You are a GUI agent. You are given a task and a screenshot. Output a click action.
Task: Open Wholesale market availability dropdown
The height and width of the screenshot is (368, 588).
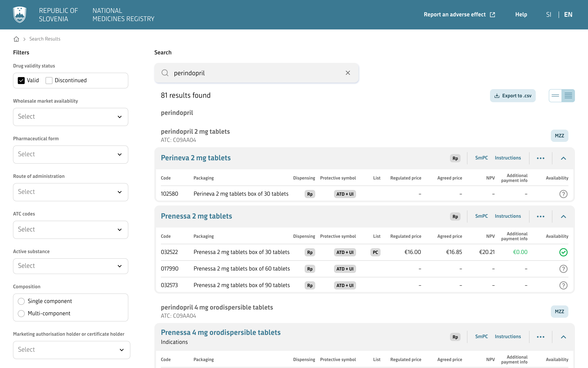pyautogui.click(x=70, y=117)
